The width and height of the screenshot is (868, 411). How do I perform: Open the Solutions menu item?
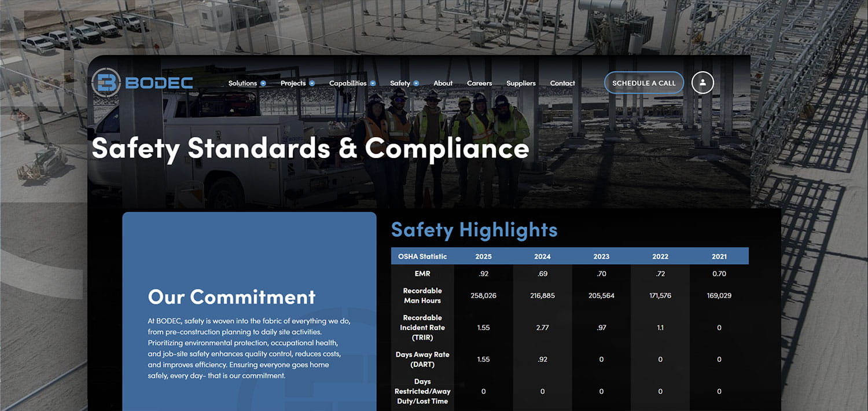(x=242, y=83)
